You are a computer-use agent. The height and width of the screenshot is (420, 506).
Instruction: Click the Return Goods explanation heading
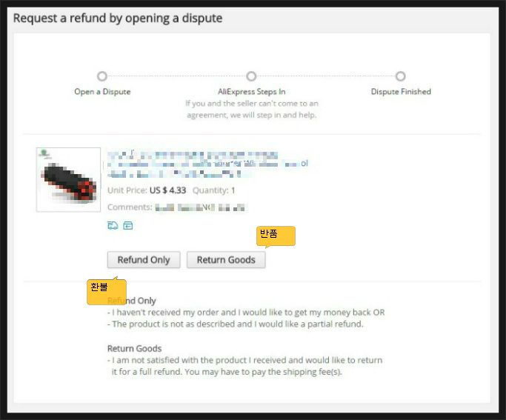pos(135,349)
